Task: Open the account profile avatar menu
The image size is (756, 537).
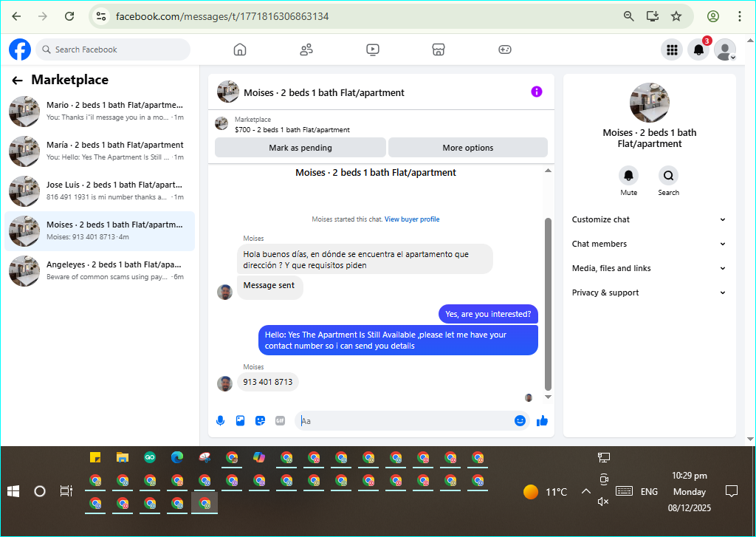Action: point(725,49)
